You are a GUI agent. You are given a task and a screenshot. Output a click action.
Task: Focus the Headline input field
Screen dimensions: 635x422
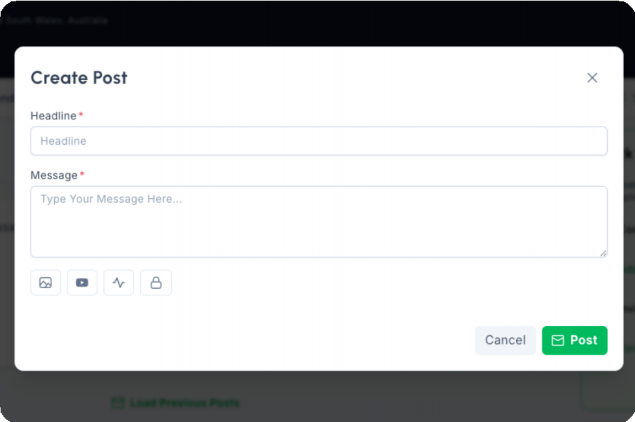[x=318, y=141]
